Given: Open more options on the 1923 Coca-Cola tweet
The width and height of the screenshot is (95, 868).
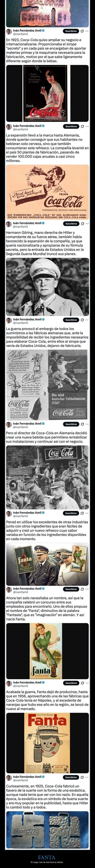Looking at the screenshot, I should tap(88, 31).
